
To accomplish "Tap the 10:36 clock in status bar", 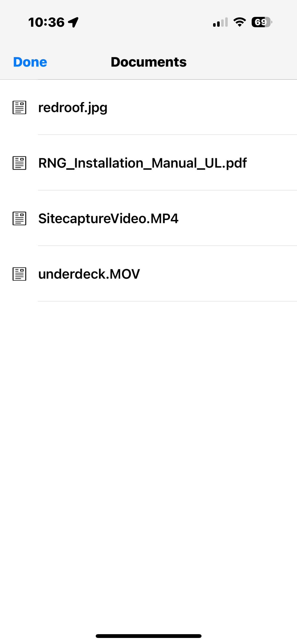I will [46, 22].
